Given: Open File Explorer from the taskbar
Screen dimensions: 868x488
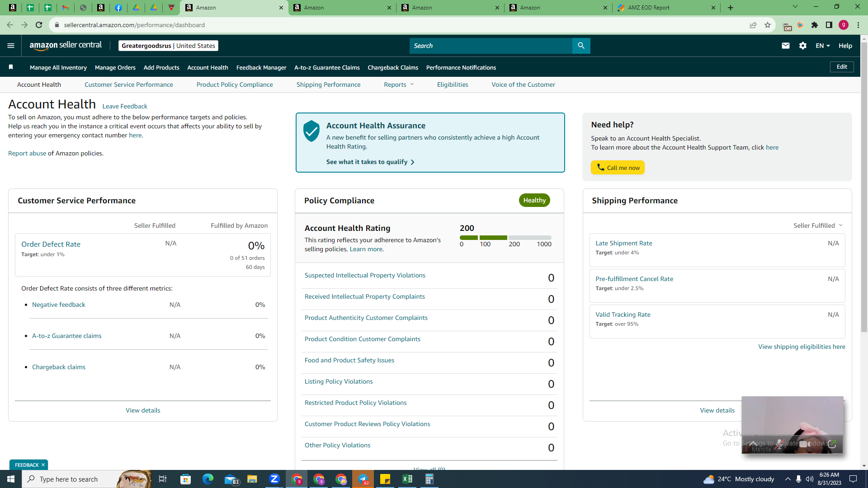Looking at the screenshot, I should (x=252, y=479).
